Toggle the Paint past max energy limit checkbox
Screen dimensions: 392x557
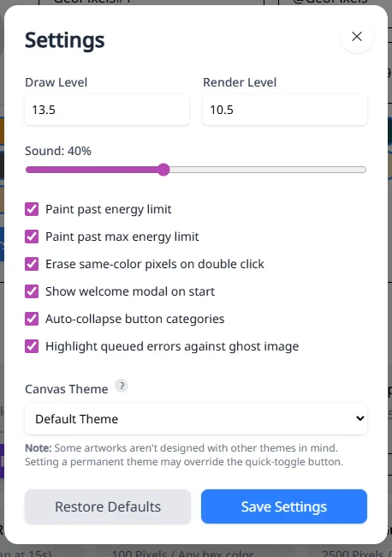[x=32, y=237]
